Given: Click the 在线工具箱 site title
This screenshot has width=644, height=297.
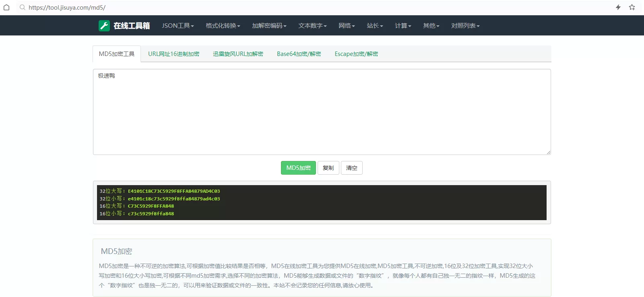Looking at the screenshot, I should point(132,26).
